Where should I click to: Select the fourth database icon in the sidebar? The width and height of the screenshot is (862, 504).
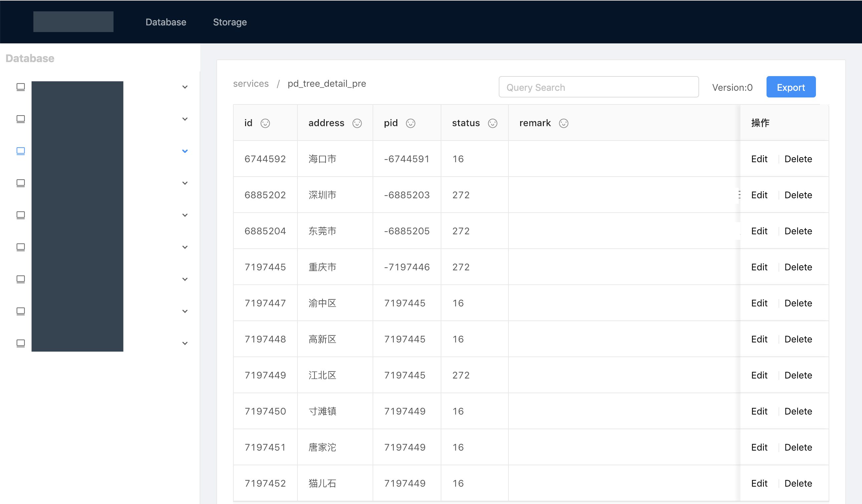pyautogui.click(x=20, y=183)
